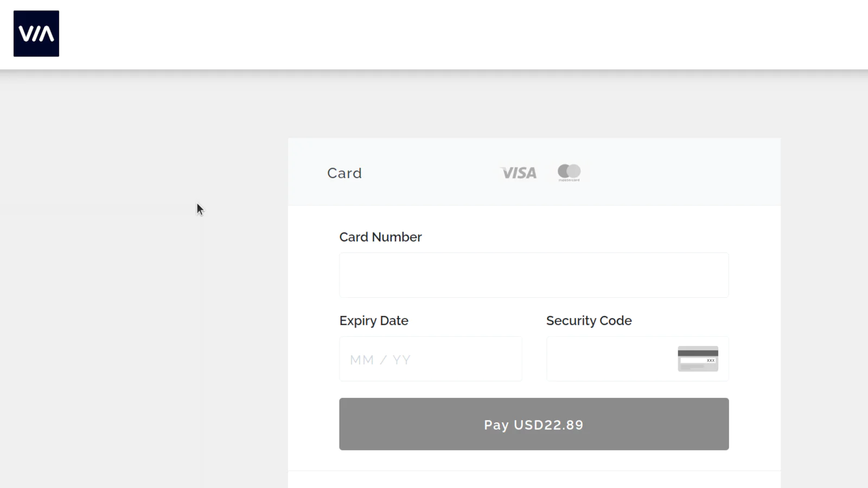Click the Visa card brand icon

pyautogui.click(x=518, y=173)
